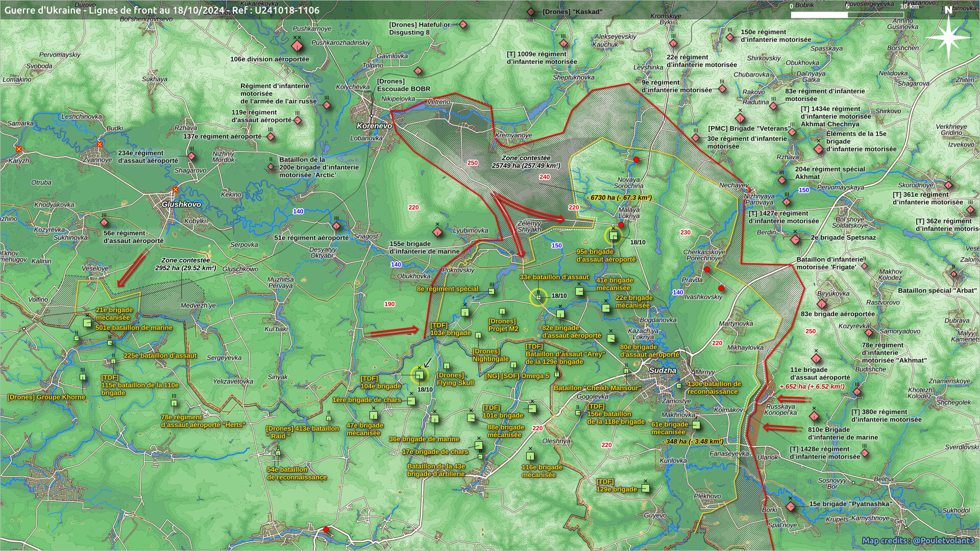
Task: Click the map title with reference U241018-1106
Action: coord(162,10)
